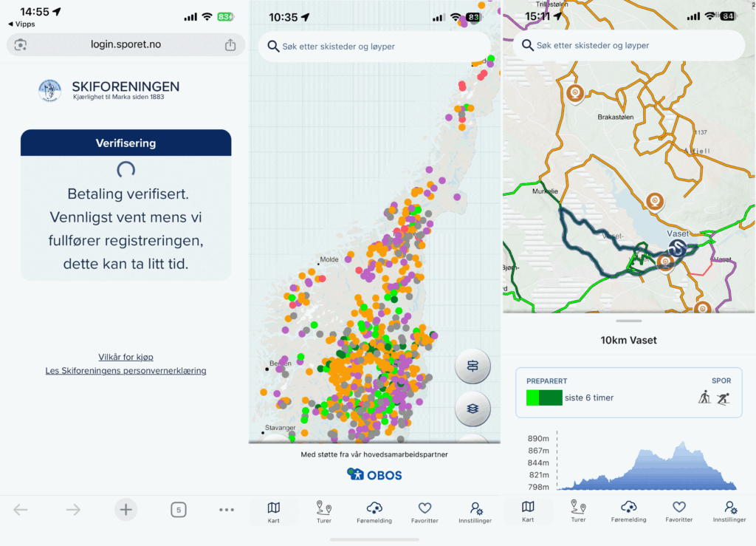Open Favoritter tab in middle screen
Image resolution: width=756 pixels, height=546 pixels.
[x=425, y=512]
